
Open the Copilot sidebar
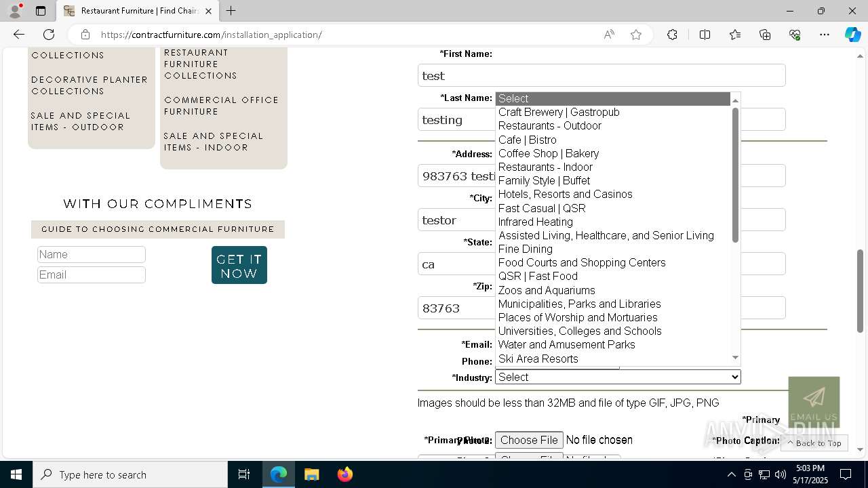coord(852,35)
